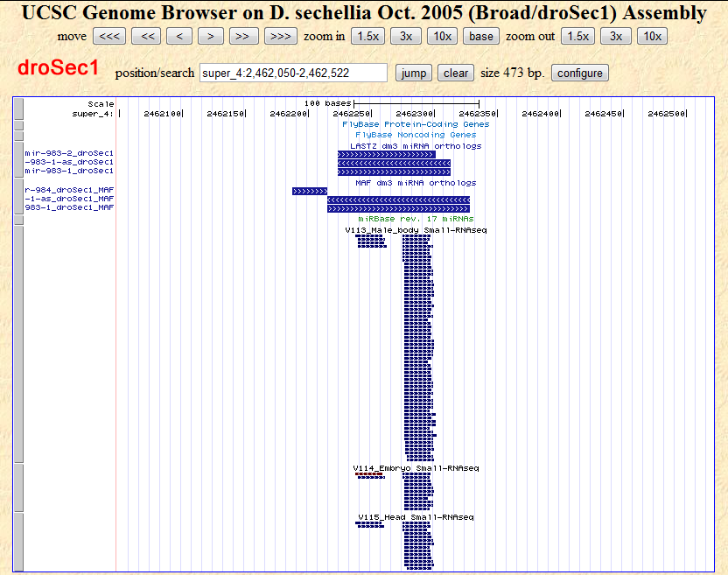Screen dimensions: 728x575
Task: Open V113_Male_body Small-RNAseq track title
Action: coord(416,229)
